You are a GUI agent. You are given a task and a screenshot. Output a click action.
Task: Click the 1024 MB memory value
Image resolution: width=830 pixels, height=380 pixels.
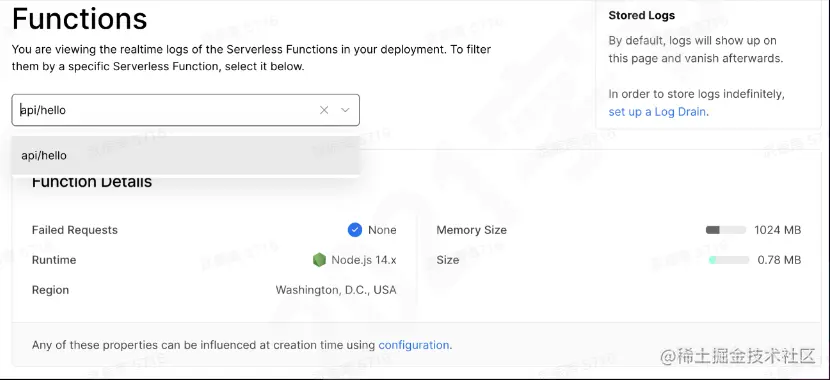778,230
